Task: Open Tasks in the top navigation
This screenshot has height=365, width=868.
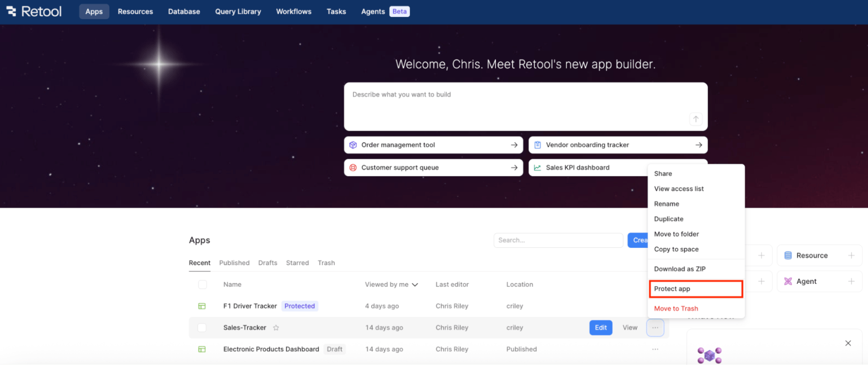Action: pyautogui.click(x=336, y=12)
